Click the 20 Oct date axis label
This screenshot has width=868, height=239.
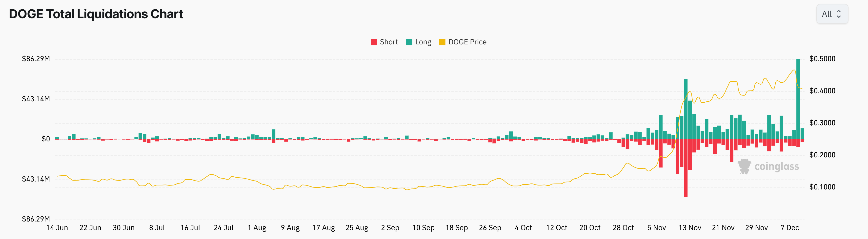(590, 228)
